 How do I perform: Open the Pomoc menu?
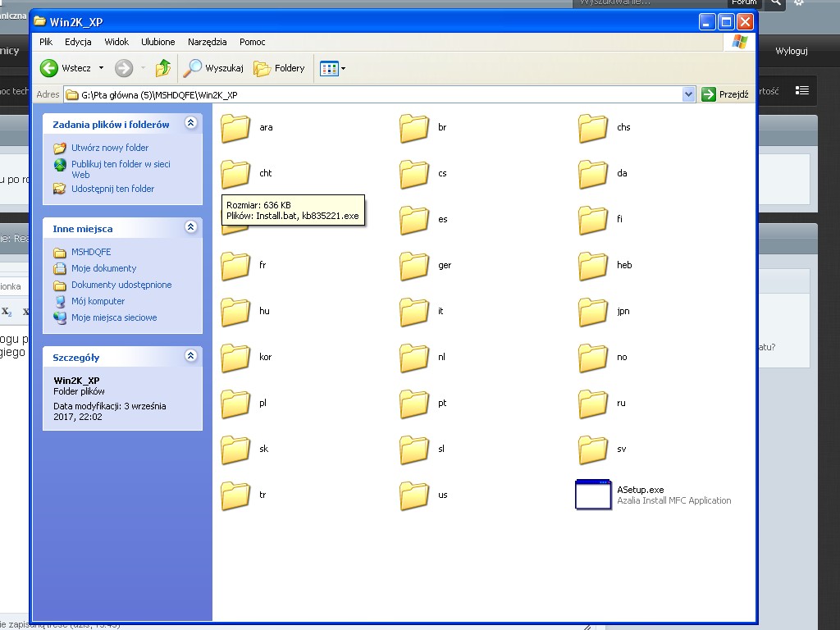(x=253, y=42)
